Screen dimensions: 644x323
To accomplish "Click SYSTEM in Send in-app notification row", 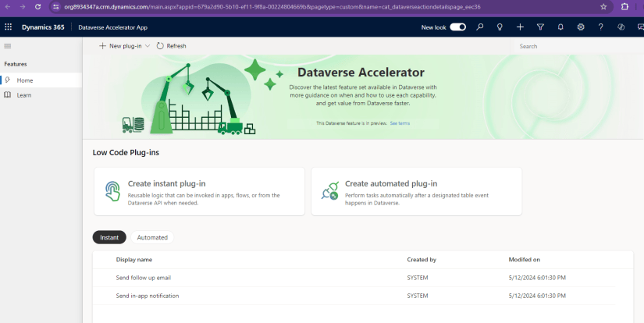I will click(x=418, y=296).
